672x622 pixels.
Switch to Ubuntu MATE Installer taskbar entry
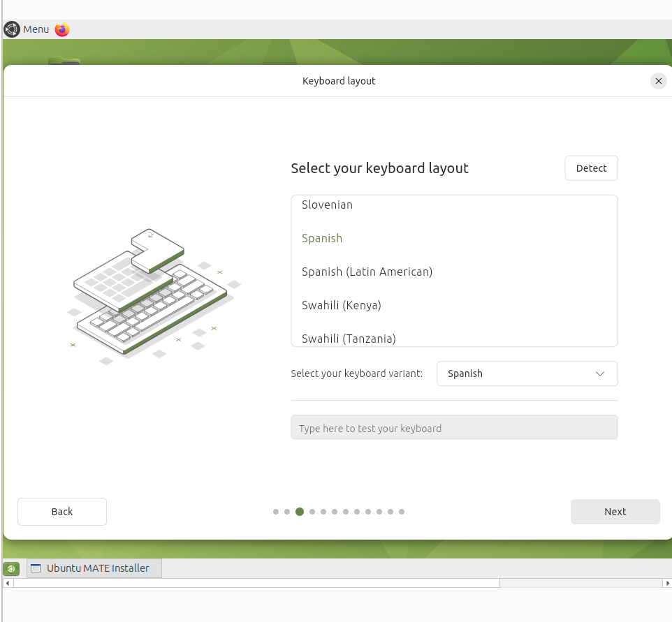point(94,568)
